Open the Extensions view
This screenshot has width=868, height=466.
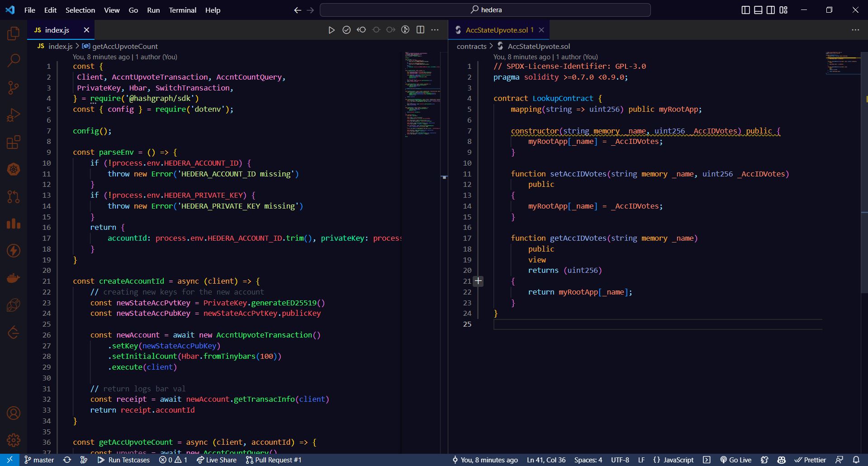pyautogui.click(x=14, y=142)
